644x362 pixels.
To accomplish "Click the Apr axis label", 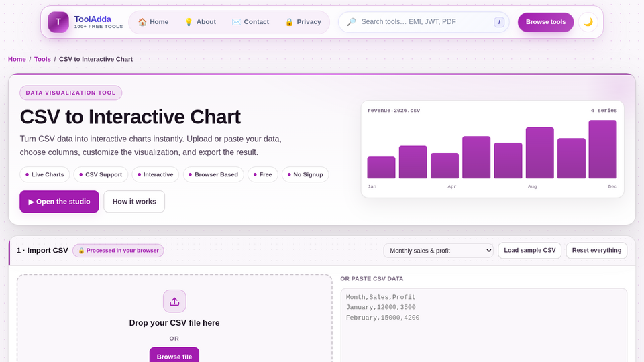I will tap(451, 186).
